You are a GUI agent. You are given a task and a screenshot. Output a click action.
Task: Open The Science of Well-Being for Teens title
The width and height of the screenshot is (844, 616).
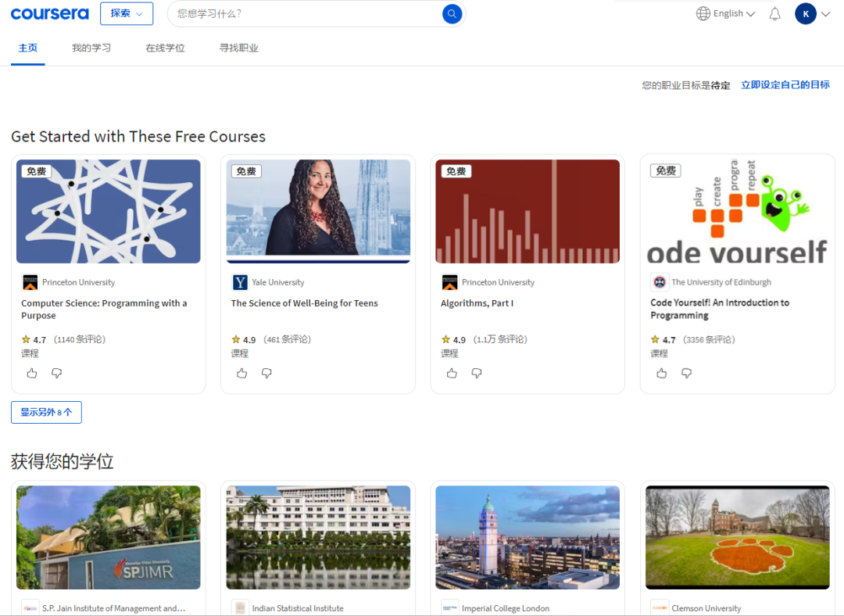tap(305, 303)
